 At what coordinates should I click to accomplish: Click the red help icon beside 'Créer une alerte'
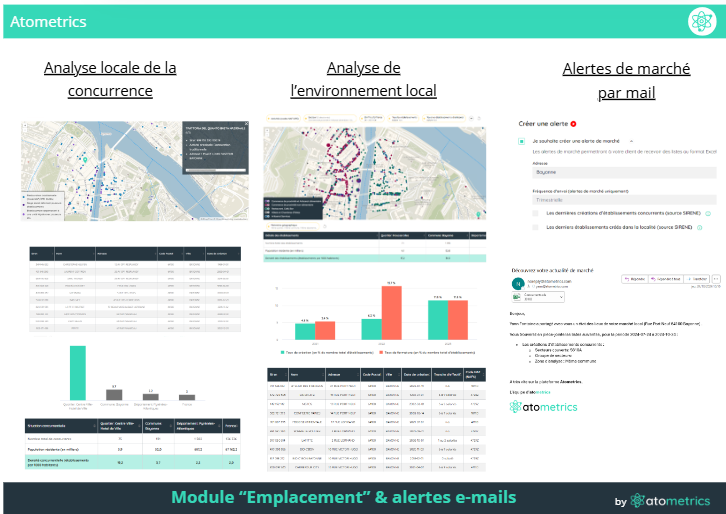tap(574, 123)
